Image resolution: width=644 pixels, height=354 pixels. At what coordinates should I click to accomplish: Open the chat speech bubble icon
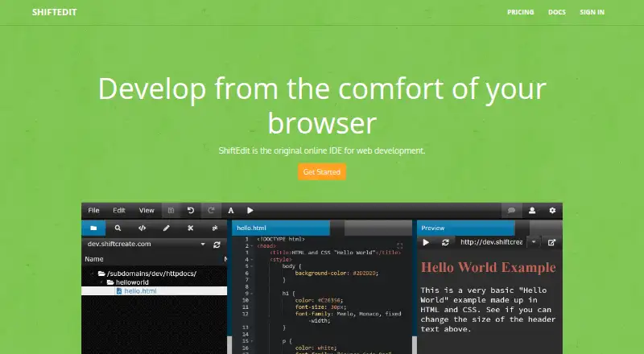[x=511, y=210]
